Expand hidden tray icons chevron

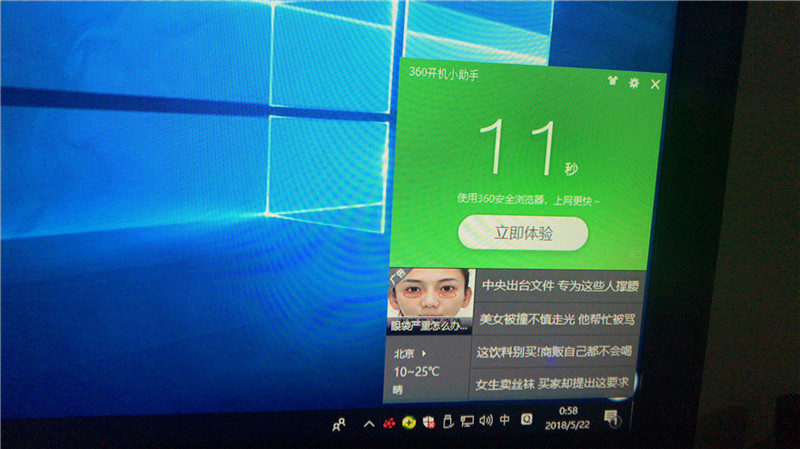[369, 423]
